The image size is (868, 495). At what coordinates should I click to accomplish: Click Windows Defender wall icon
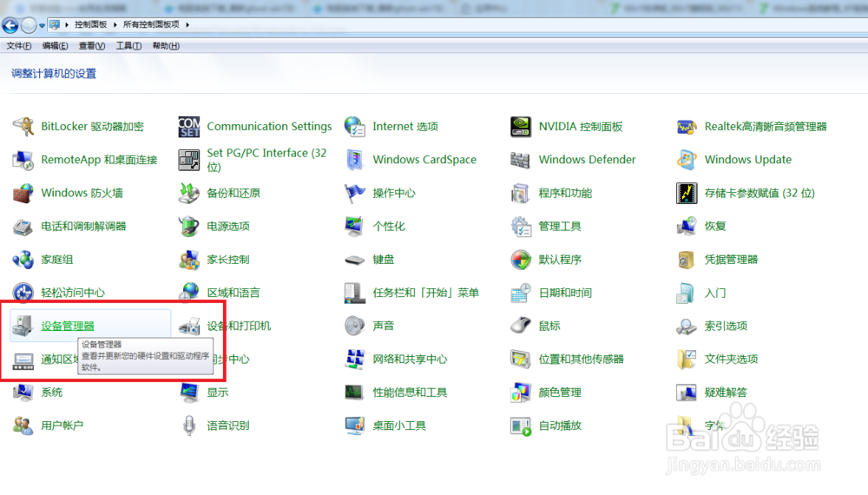tap(520, 160)
